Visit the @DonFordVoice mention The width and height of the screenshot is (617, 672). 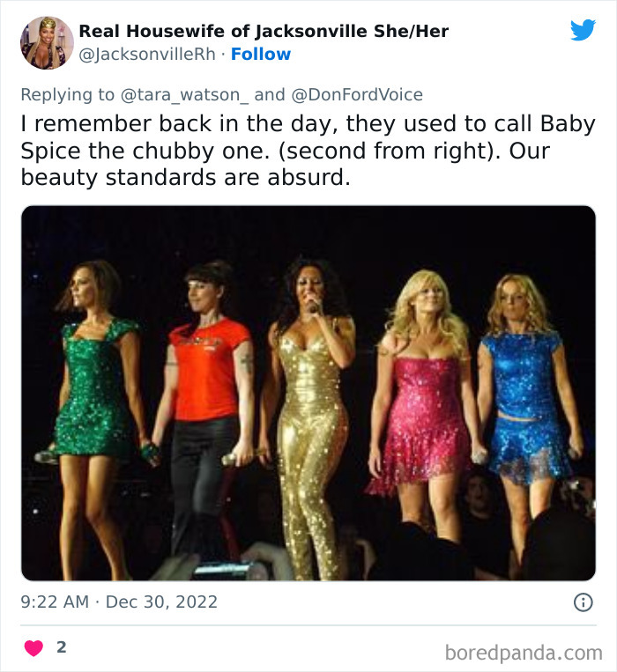click(x=356, y=94)
